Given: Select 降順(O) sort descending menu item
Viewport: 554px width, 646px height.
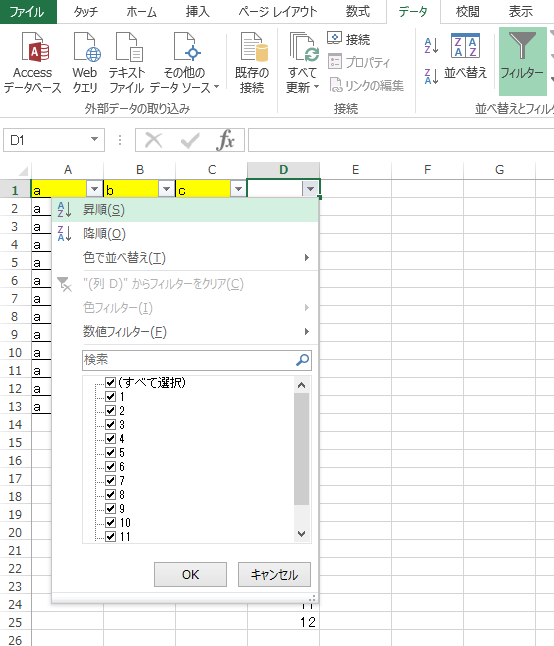Looking at the screenshot, I should pos(185,234).
